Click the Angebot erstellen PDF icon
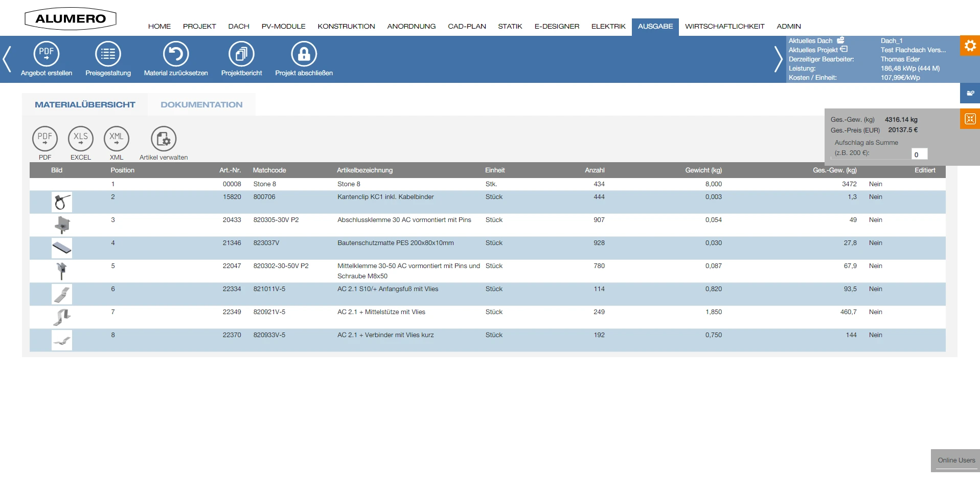980x486 pixels. (x=47, y=54)
